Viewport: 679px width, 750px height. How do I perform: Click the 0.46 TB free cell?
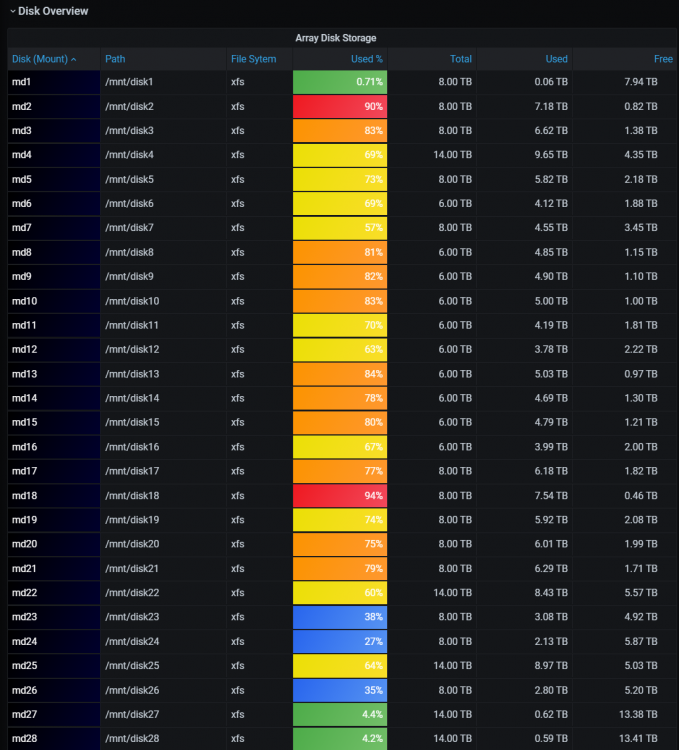(625, 496)
